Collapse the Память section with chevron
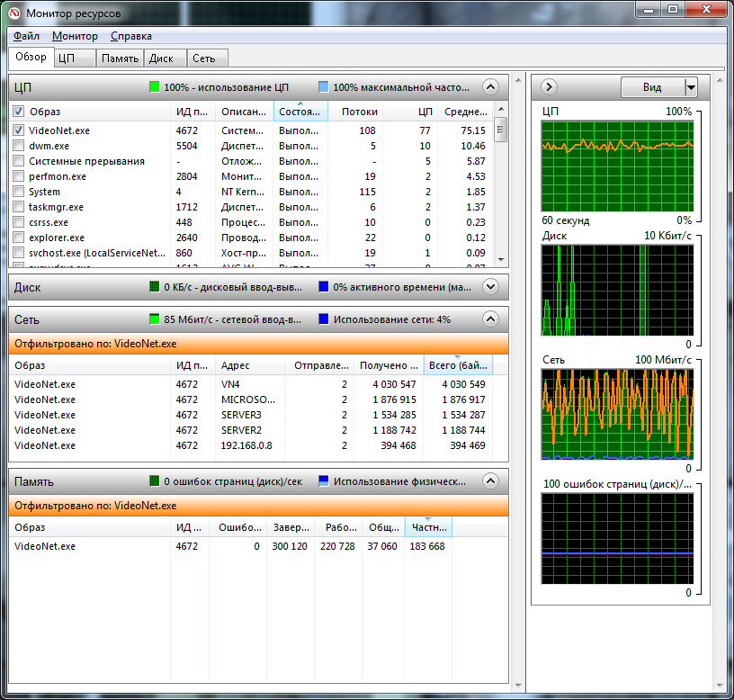Screen dimensions: 734x700 [x=490, y=480]
